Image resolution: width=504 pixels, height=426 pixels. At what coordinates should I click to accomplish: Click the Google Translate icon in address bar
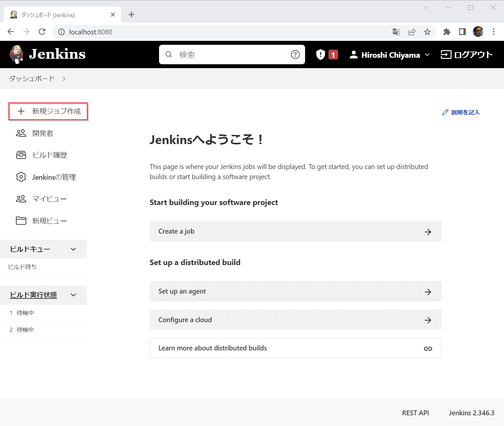coord(396,32)
